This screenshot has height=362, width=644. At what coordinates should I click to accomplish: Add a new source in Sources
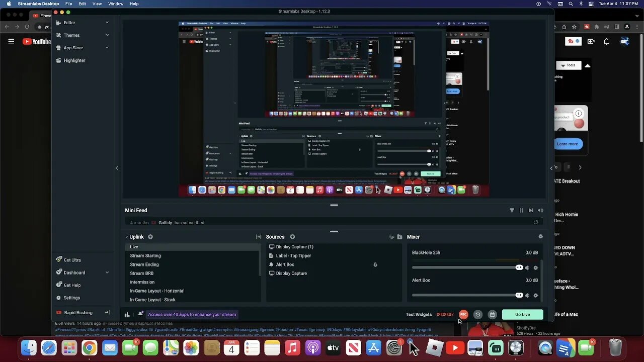[x=292, y=237]
